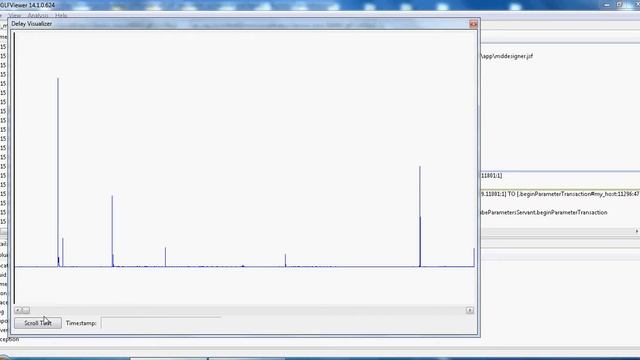Open the Windows Start button
This screenshot has width=640, height=360.
[x=5, y=358]
